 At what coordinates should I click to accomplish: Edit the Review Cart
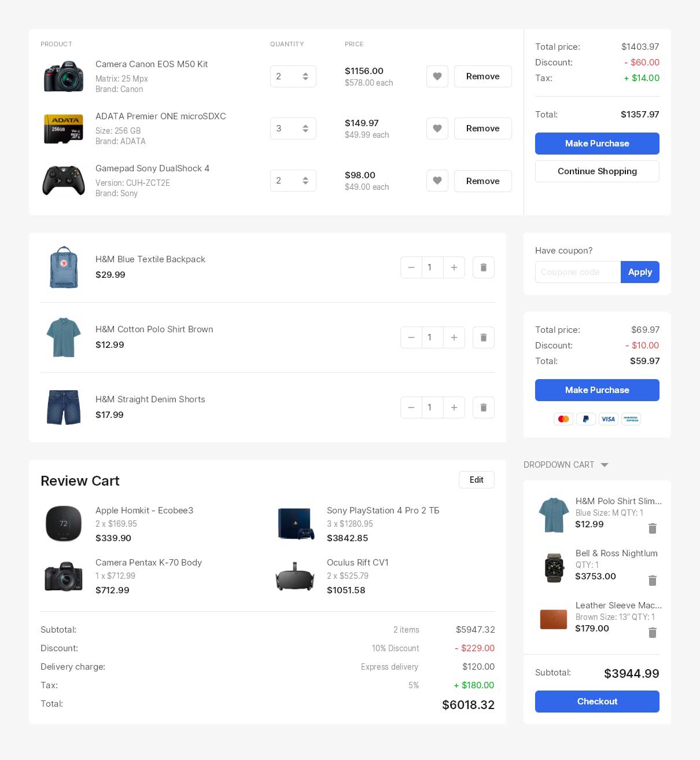point(477,480)
